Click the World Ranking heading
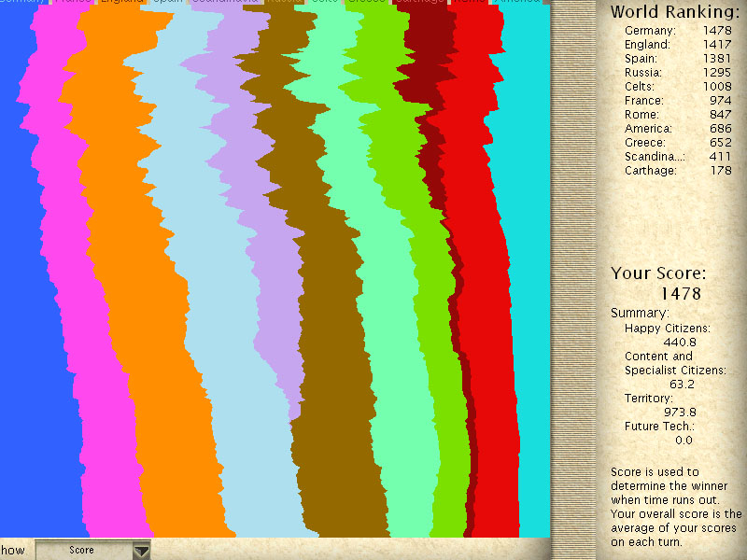This screenshot has height=560, width=747. 674,12
